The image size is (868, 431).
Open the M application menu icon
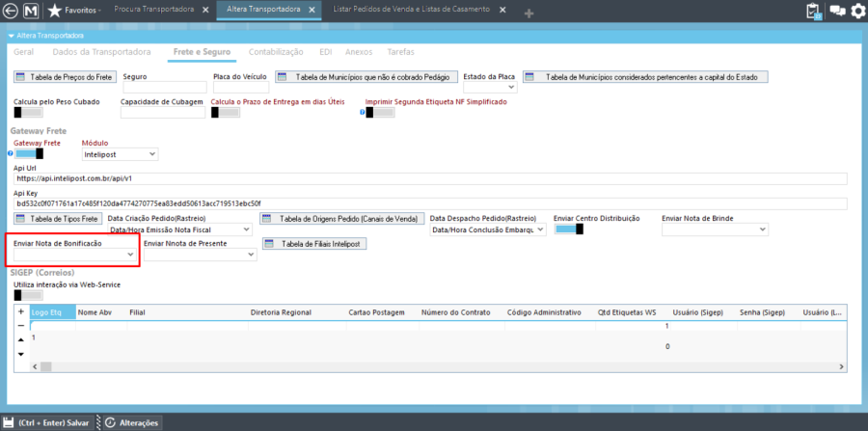point(32,11)
